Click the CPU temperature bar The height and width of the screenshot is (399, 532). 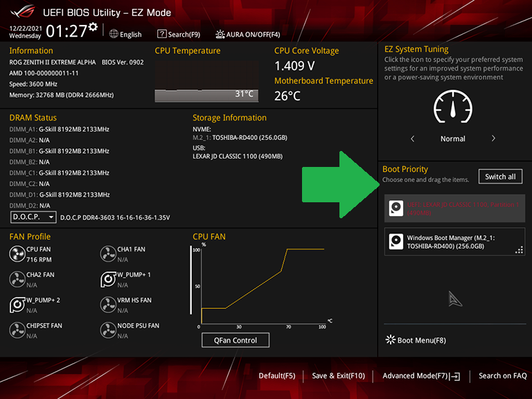coord(206,96)
